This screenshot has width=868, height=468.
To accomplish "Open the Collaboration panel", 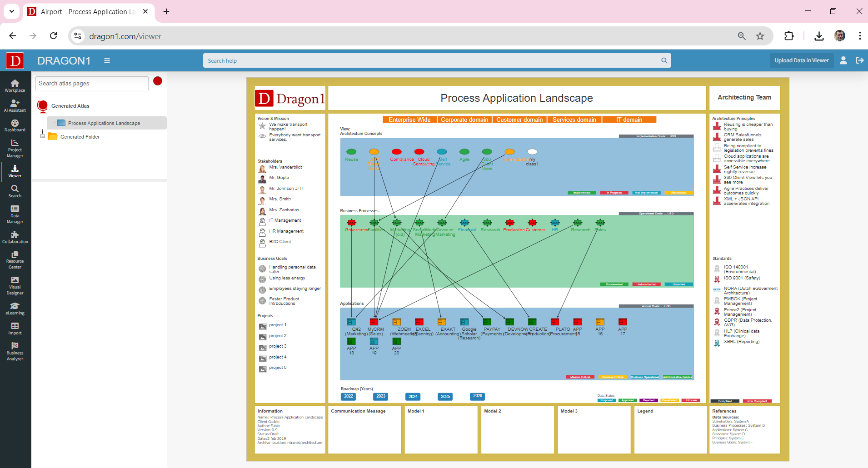I will [15, 237].
